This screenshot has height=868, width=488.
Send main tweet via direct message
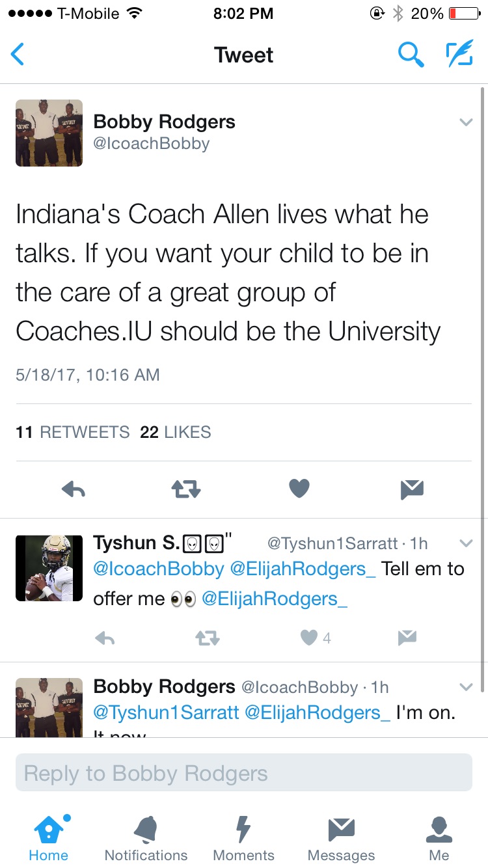[x=412, y=489]
